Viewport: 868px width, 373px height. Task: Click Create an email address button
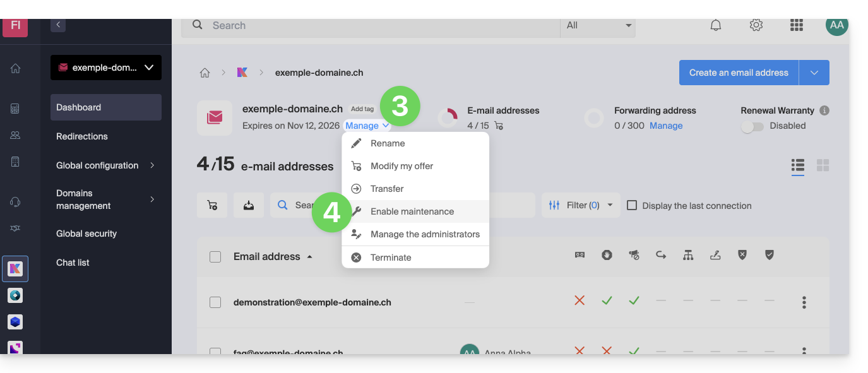739,73
